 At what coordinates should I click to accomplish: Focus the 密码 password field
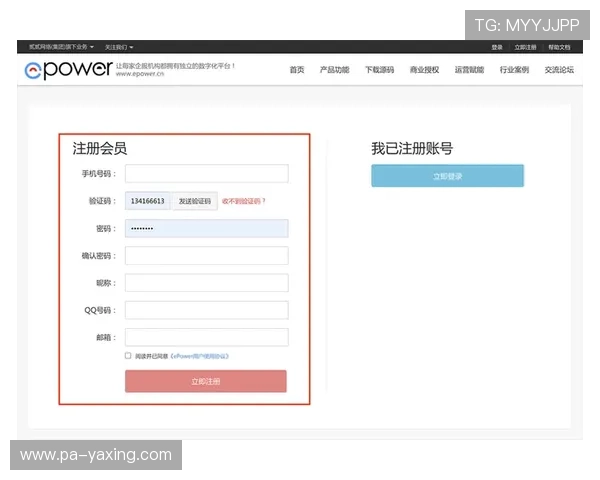point(207,229)
